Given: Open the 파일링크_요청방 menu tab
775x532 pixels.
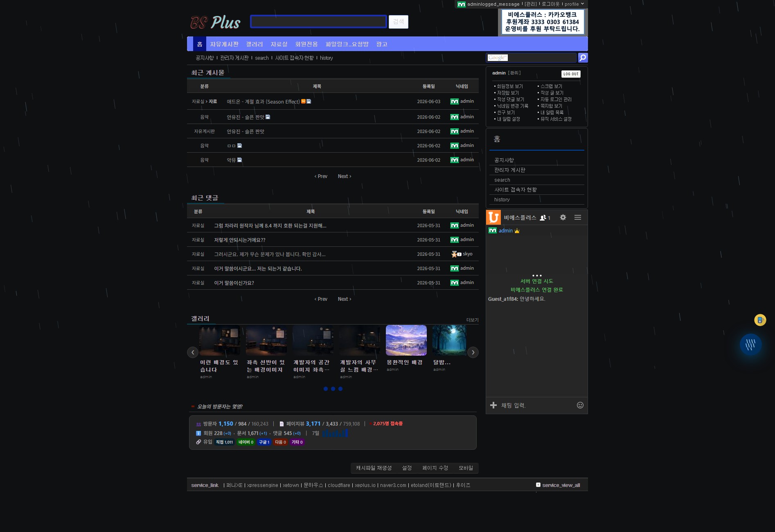Looking at the screenshot, I should [347, 44].
